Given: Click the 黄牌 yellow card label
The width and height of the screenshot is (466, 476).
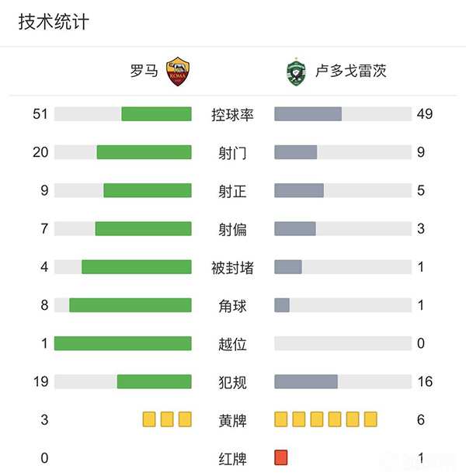Looking at the screenshot, I should pos(233,420).
